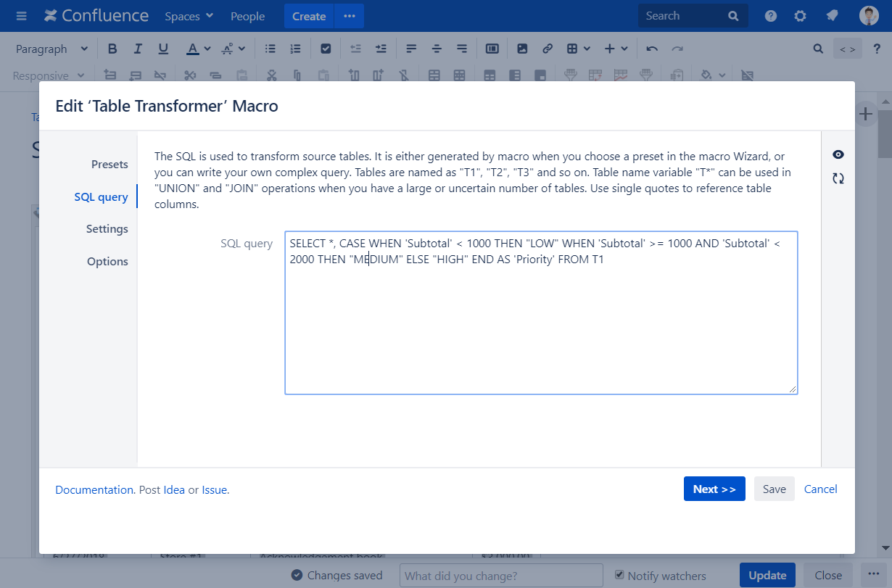Image resolution: width=892 pixels, height=588 pixels.
Task: Toggle the task list formatting icon
Action: (x=326, y=48)
